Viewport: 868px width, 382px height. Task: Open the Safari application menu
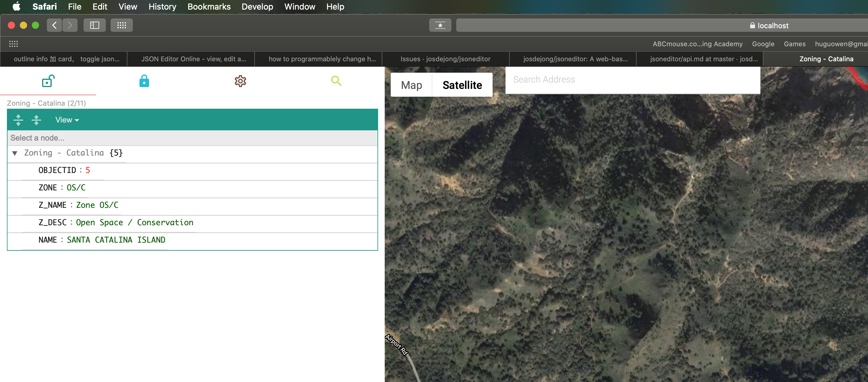click(44, 6)
